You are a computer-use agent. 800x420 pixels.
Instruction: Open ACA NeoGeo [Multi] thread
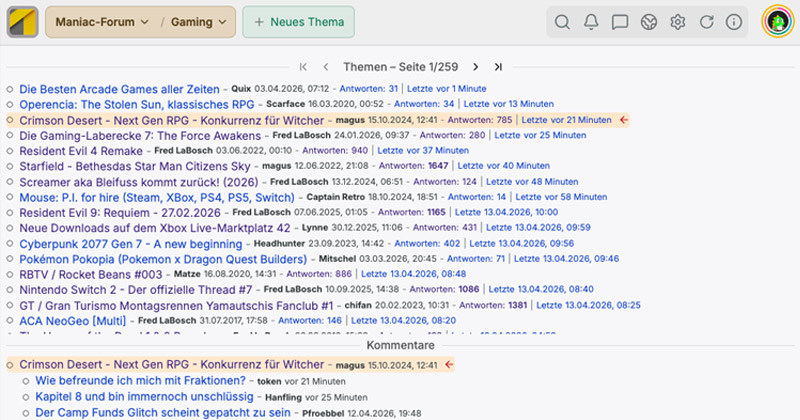(x=72, y=320)
